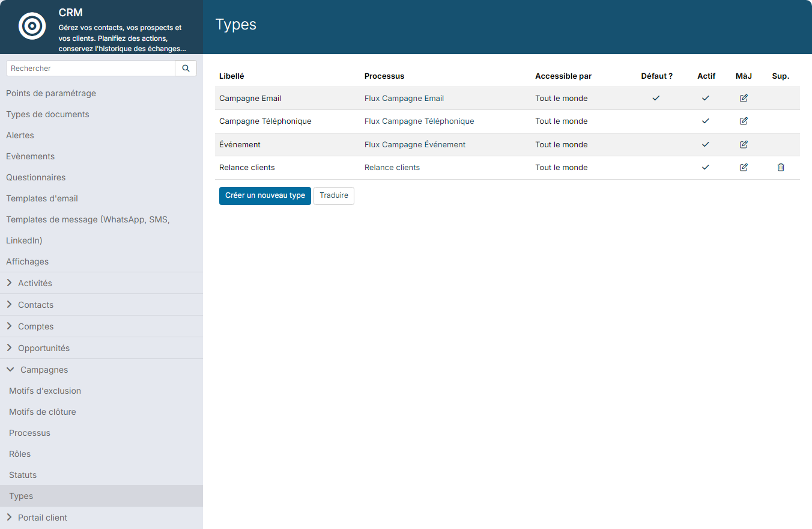Delete the Relance clients type

[781, 167]
